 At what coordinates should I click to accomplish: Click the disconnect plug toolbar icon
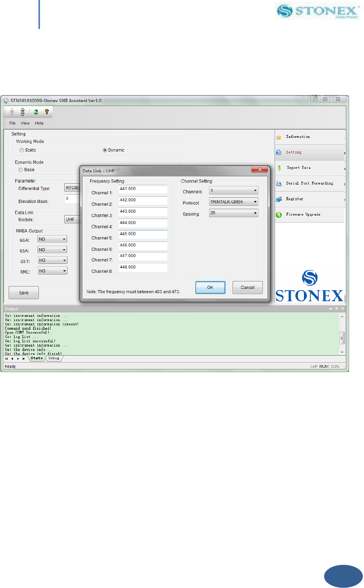12,112
